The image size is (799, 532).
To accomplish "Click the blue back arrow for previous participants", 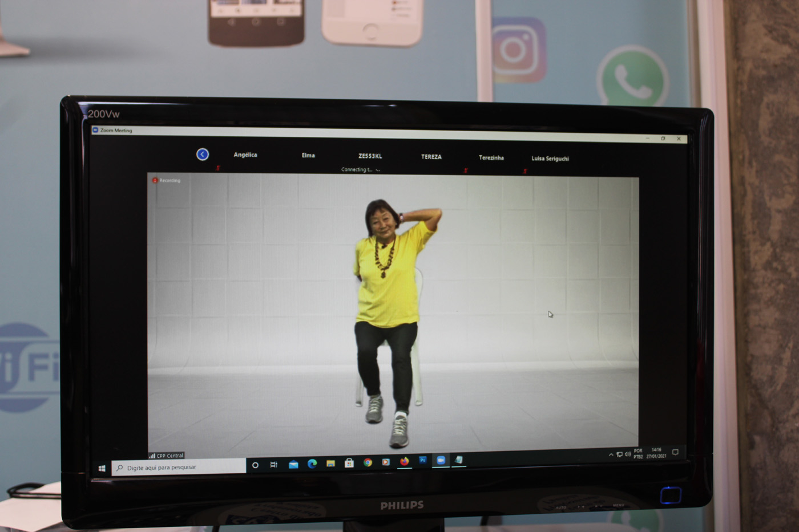I will click(203, 155).
